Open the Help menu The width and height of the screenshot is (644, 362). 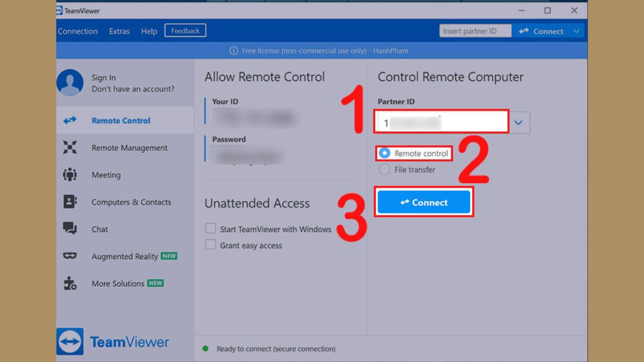point(149,31)
